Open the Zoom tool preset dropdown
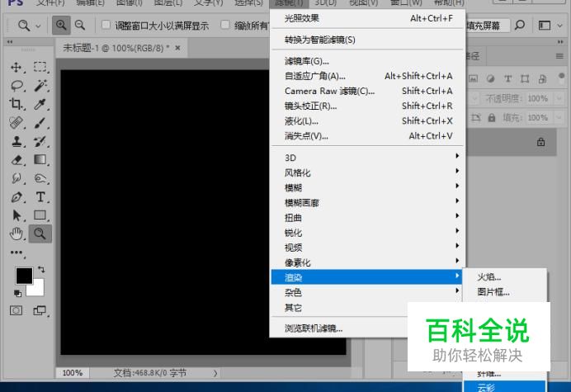This screenshot has height=392, width=571. tap(38, 26)
